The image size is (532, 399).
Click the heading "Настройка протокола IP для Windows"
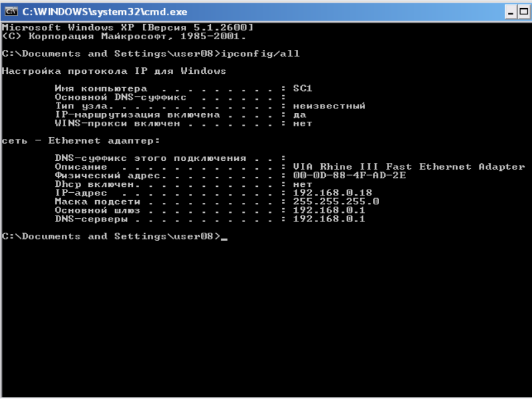(114, 71)
